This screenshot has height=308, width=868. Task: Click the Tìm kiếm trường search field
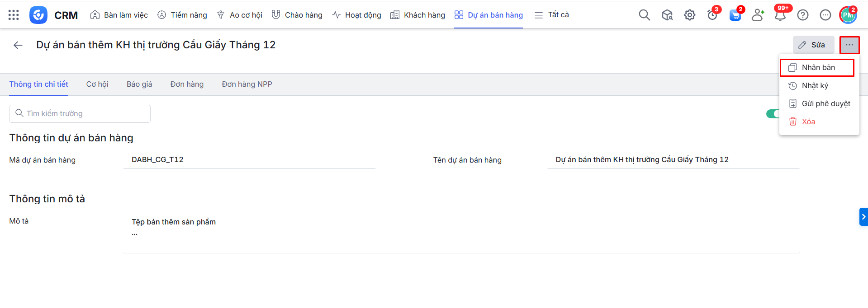(x=80, y=114)
